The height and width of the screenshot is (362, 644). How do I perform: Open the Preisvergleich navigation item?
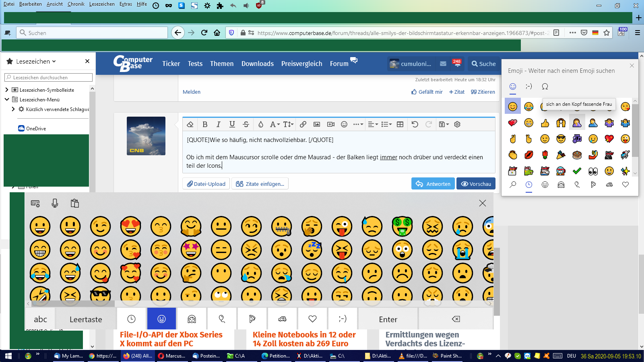point(302,64)
